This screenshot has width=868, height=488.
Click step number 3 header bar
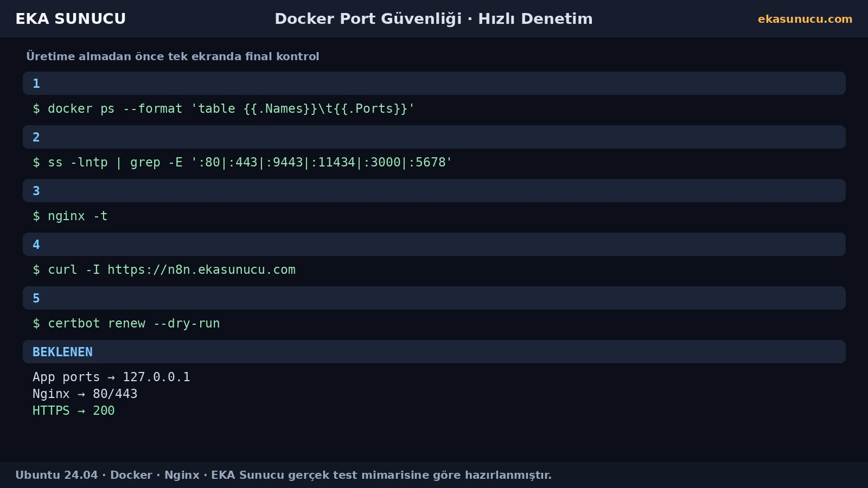434,191
